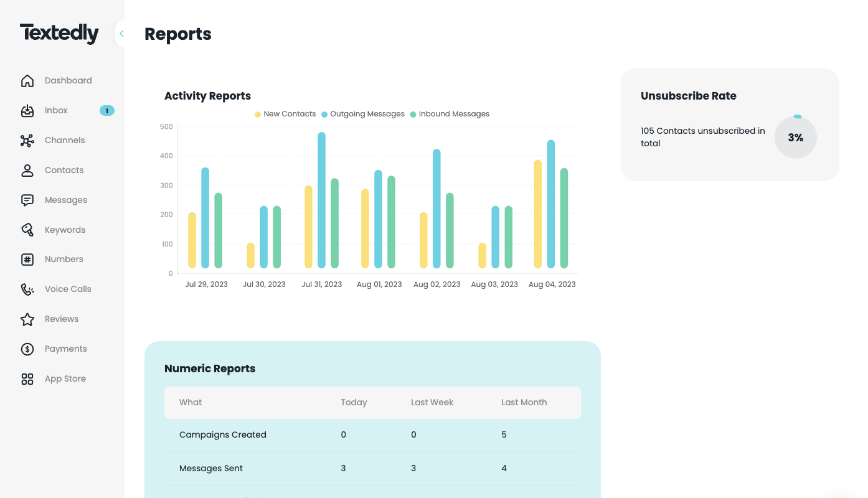Select Keywords in the sidebar
This screenshot has height=498, width=868.
(x=65, y=230)
